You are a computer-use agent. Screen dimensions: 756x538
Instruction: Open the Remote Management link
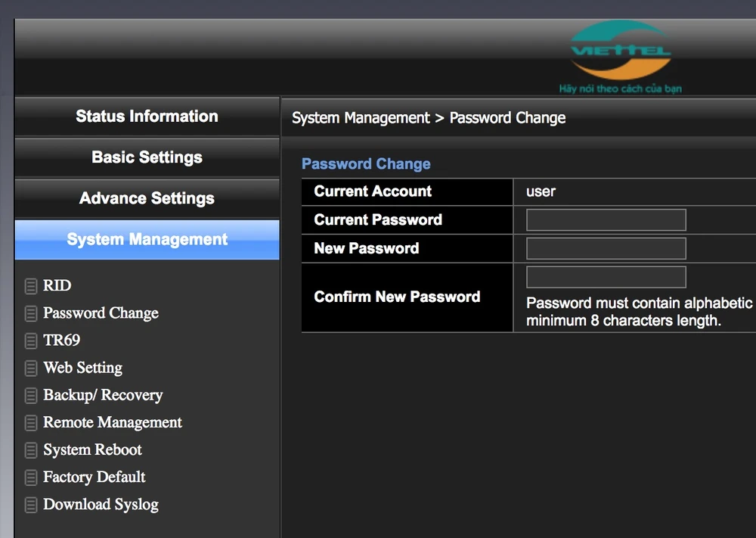point(112,423)
